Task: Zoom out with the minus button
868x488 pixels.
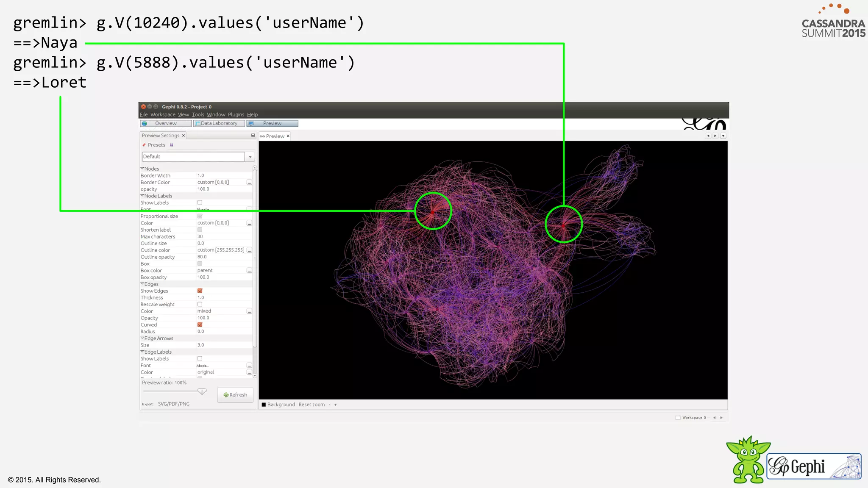Action: (x=329, y=405)
